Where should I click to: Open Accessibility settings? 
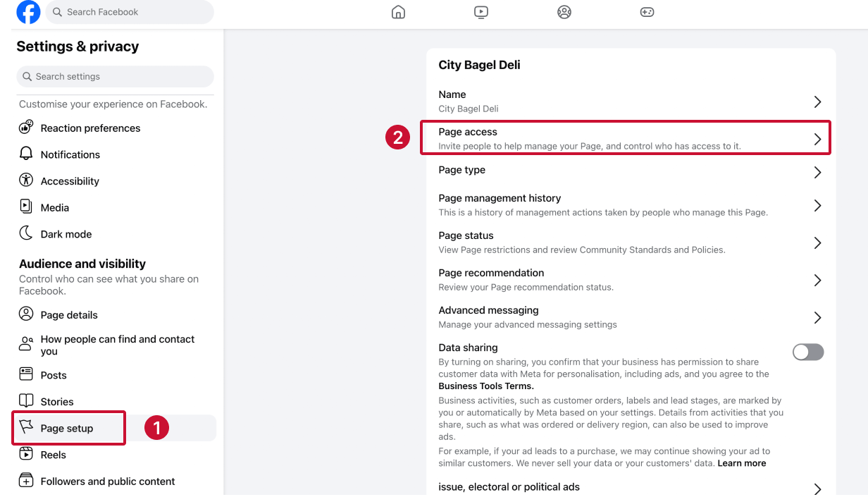click(x=70, y=181)
